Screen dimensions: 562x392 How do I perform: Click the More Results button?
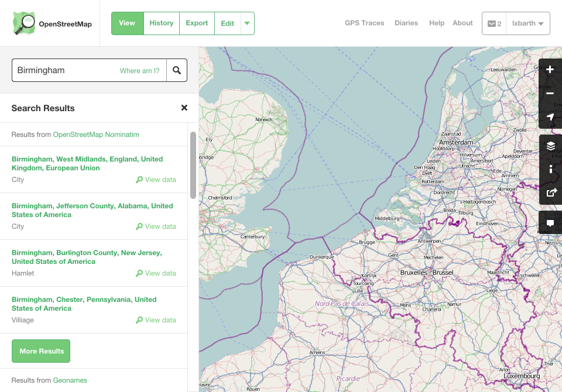41,351
